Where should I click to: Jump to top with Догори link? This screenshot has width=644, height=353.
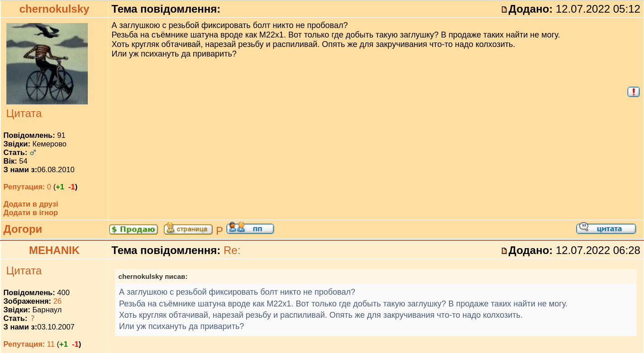click(23, 229)
